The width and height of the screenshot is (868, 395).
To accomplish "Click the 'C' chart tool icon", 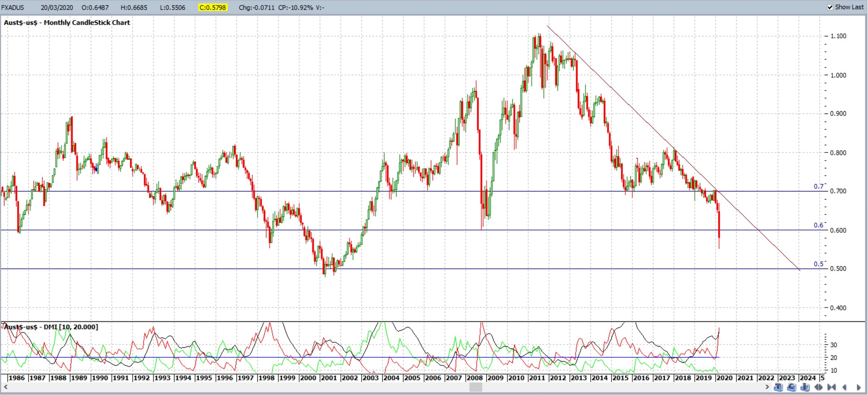I will pyautogui.click(x=791, y=387).
